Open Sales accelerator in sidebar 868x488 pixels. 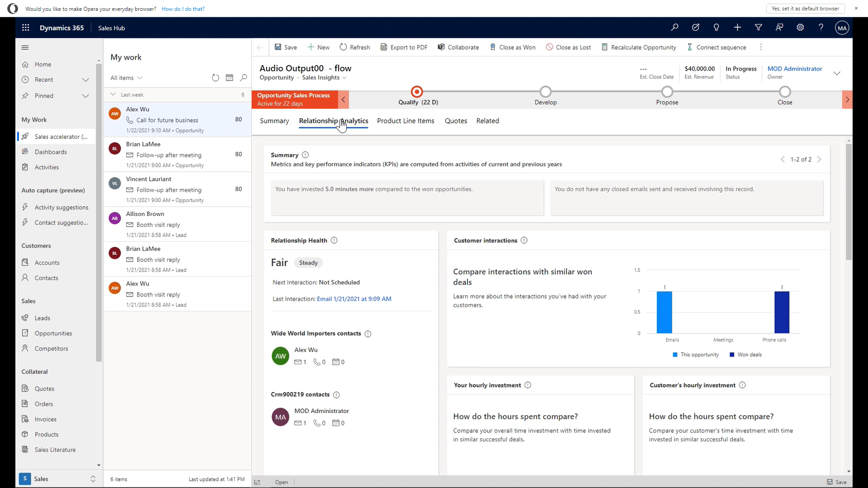tap(56, 137)
